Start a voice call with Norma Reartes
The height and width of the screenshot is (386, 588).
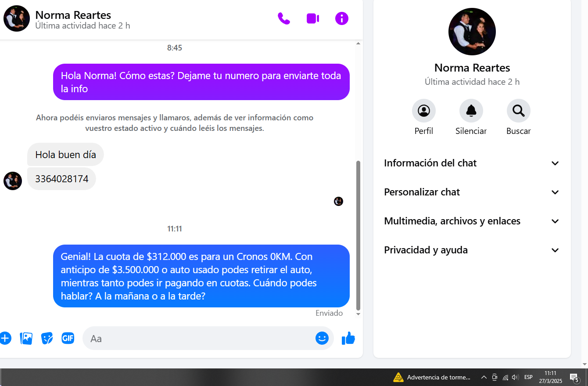(284, 18)
